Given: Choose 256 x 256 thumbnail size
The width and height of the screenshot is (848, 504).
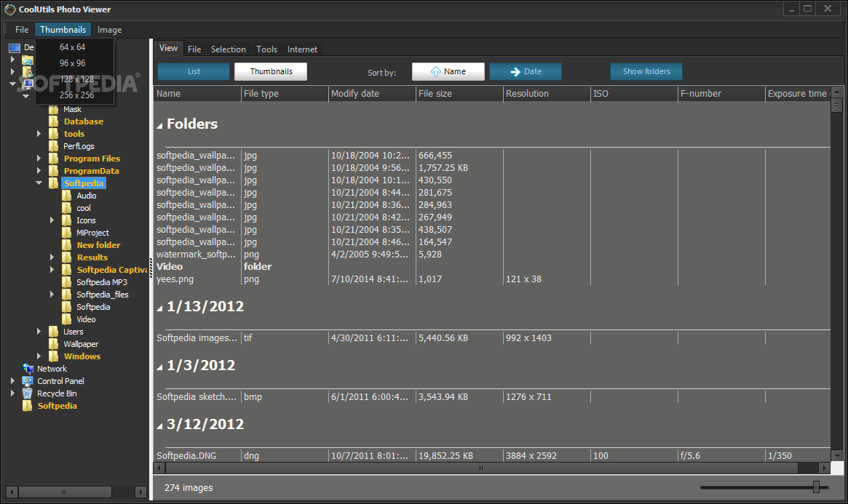Looking at the screenshot, I should point(77,95).
